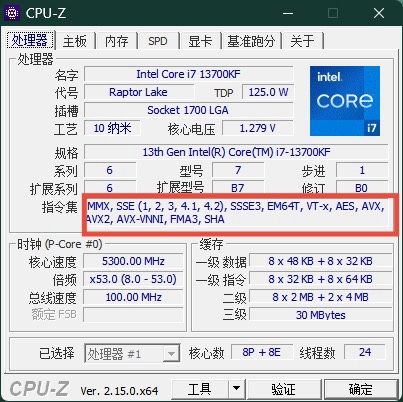Click the 工具 button
This screenshot has width=403, height=402.
[199, 389]
